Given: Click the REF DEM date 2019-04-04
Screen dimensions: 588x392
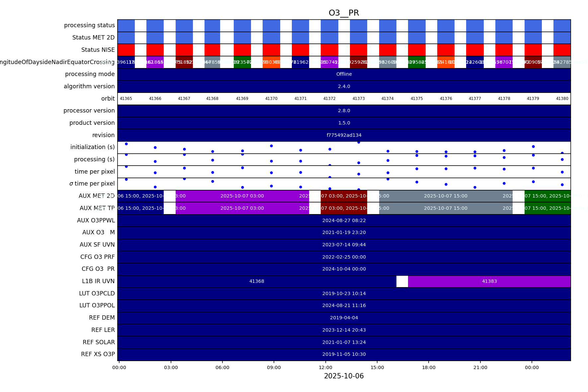Looking at the screenshot, I should coord(344,318).
